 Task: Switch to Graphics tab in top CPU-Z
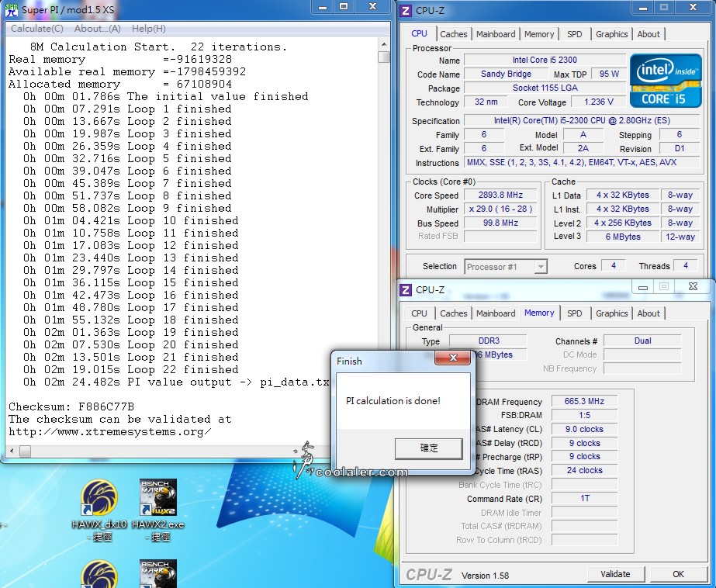click(x=611, y=34)
